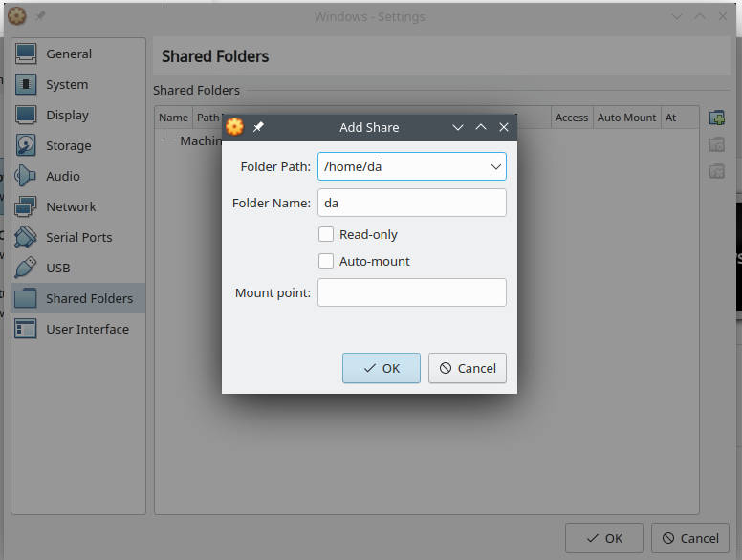Image resolution: width=742 pixels, height=560 pixels.
Task: Select Machine Folders tree row
Action: coord(201,140)
